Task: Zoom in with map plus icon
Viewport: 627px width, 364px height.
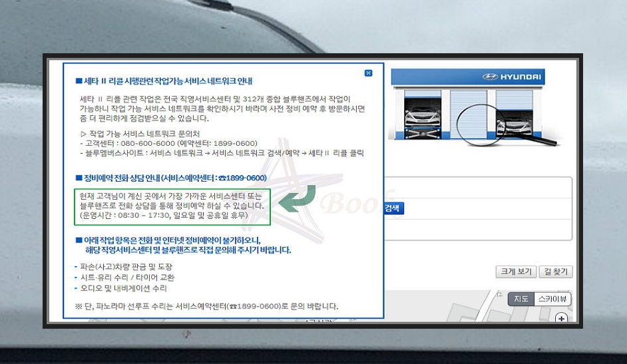Action: pos(561,319)
